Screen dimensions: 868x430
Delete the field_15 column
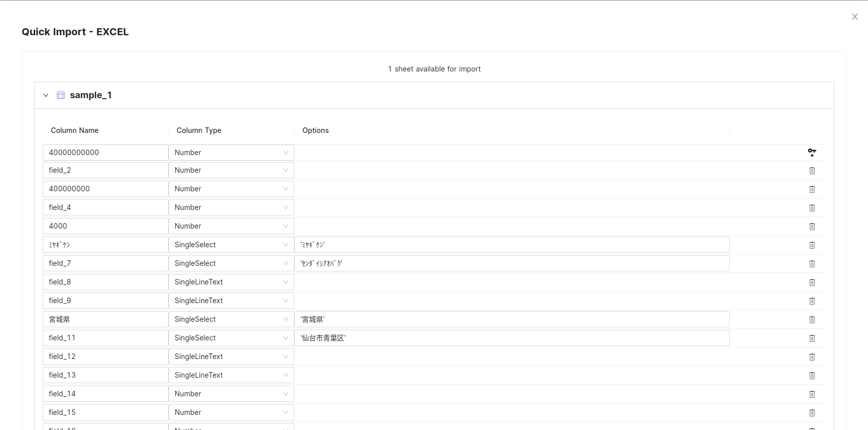click(812, 413)
